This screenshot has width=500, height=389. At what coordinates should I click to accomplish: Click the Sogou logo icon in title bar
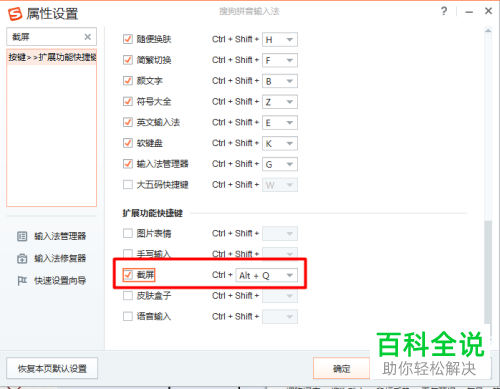(x=15, y=14)
